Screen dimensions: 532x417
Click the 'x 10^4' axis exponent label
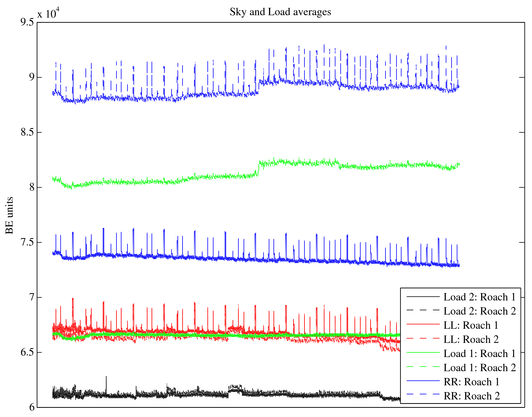coord(48,13)
